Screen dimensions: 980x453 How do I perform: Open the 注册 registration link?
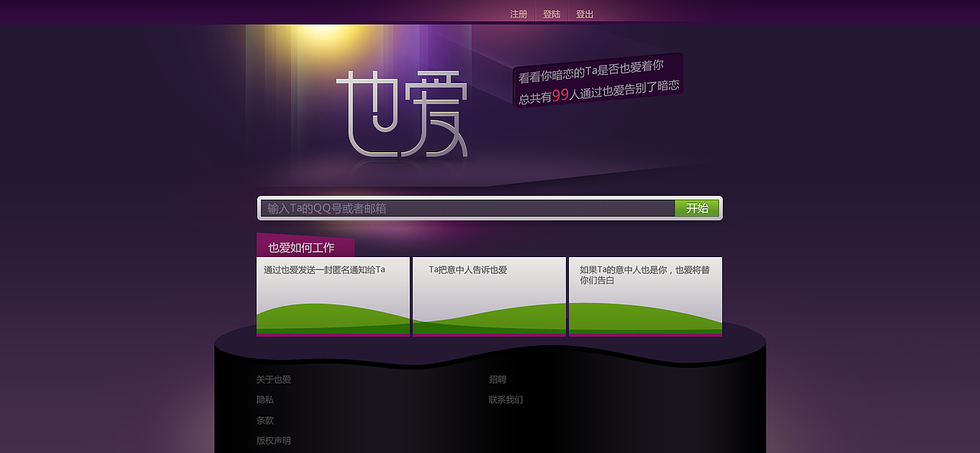518,15
